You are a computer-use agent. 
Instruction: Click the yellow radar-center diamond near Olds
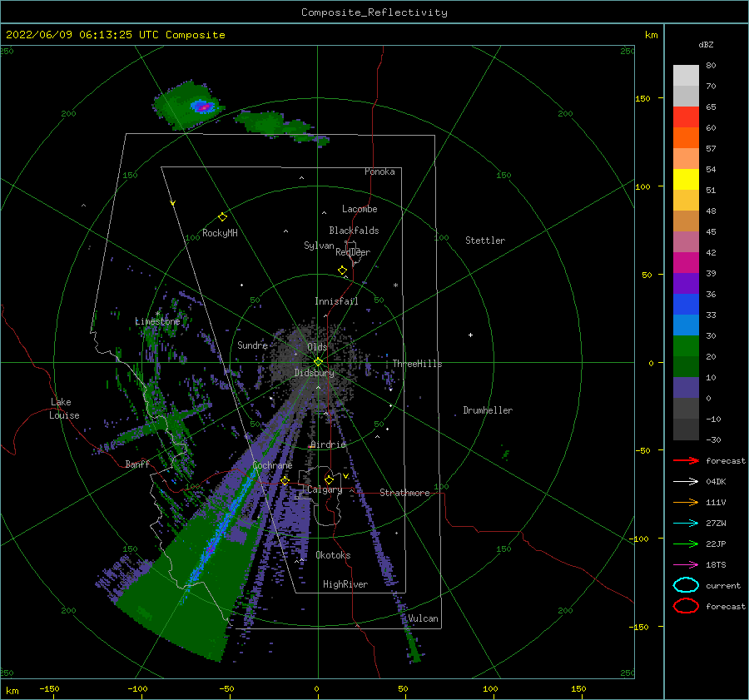(x=318, y=362)
